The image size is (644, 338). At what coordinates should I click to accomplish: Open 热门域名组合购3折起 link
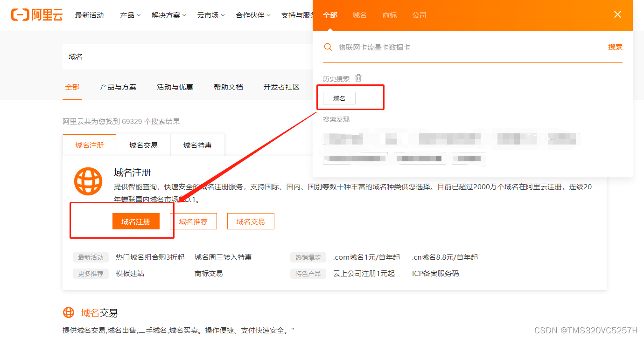click(x=150, y=257)
